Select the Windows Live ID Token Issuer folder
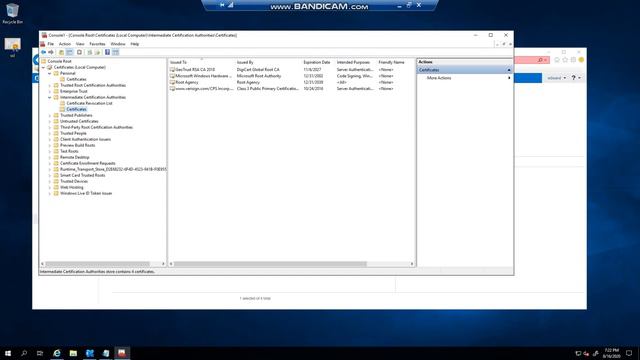Viewport: 640px width, 360px height. [86, 193]
